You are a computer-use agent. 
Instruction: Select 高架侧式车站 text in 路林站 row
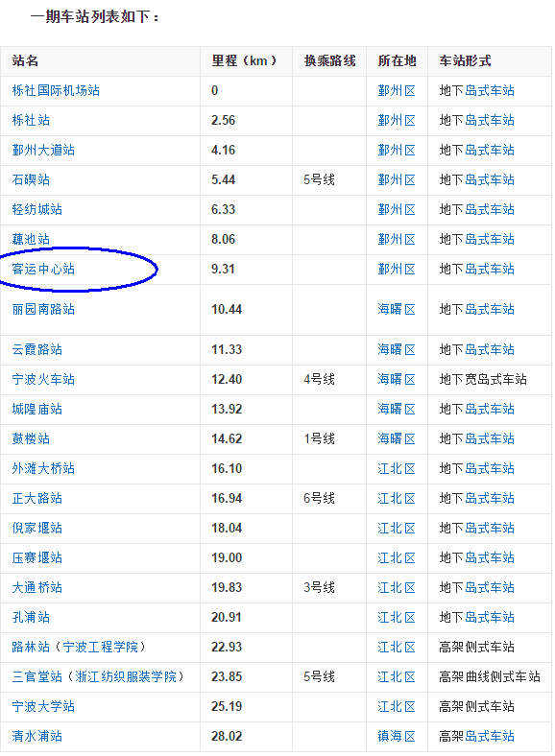(x=477, y=647)
